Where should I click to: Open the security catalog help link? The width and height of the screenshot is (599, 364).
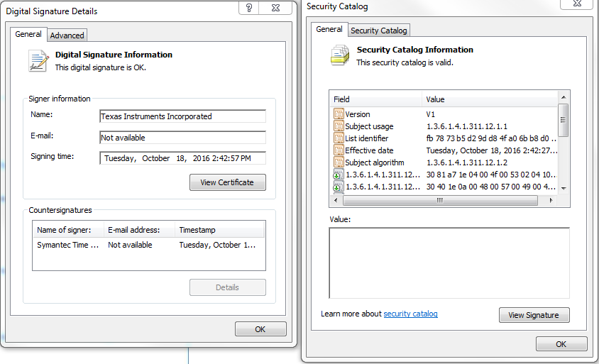click(410, 314)
